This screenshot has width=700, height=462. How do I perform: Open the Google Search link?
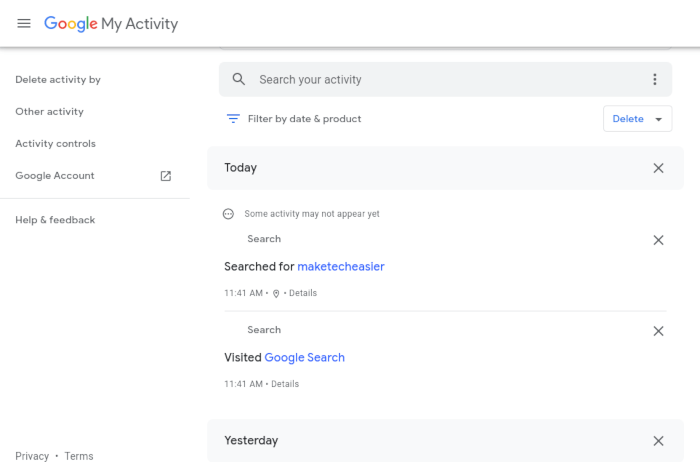click(304, 358)
